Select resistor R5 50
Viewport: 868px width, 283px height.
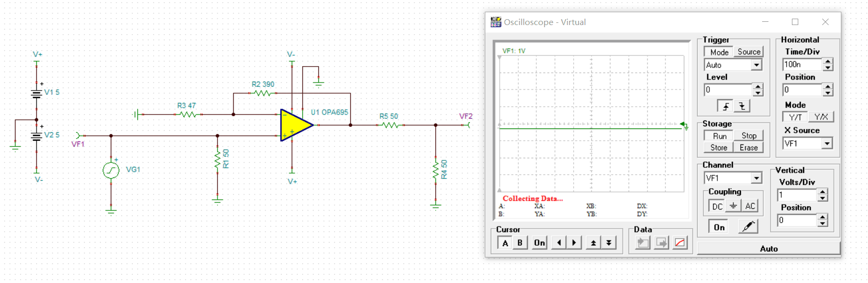click(x=390, y=125)
